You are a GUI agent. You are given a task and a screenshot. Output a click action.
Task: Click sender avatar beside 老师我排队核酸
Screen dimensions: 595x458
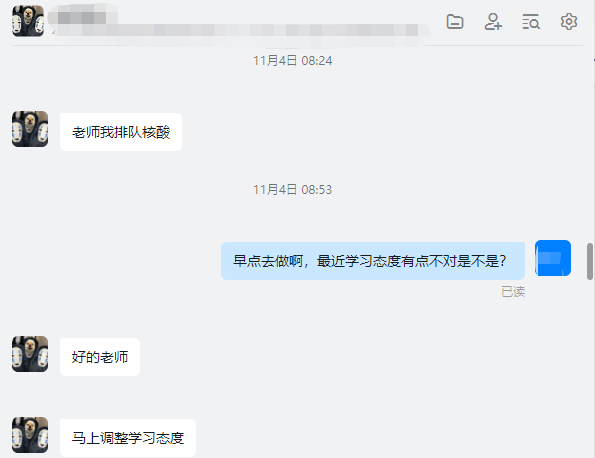click(x=30, y=129)
